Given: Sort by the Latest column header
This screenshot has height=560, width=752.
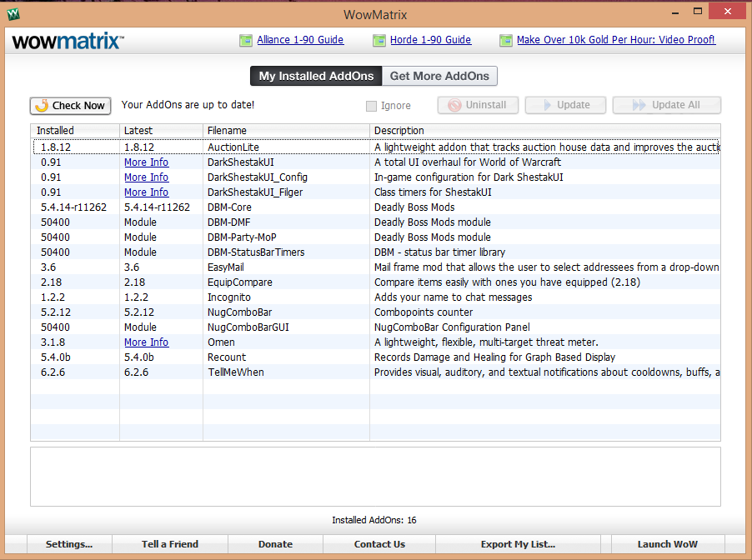Looking at the screenshot, I should [161, 130].
